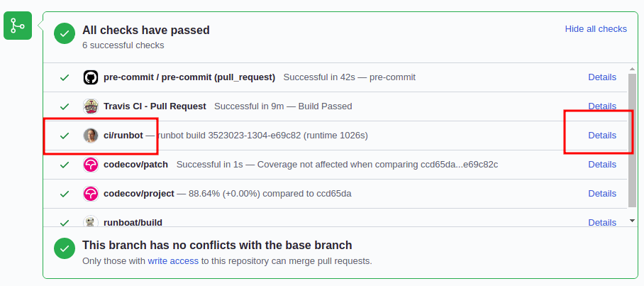
Task: Click the git merge branch icon
Action: 18,26
